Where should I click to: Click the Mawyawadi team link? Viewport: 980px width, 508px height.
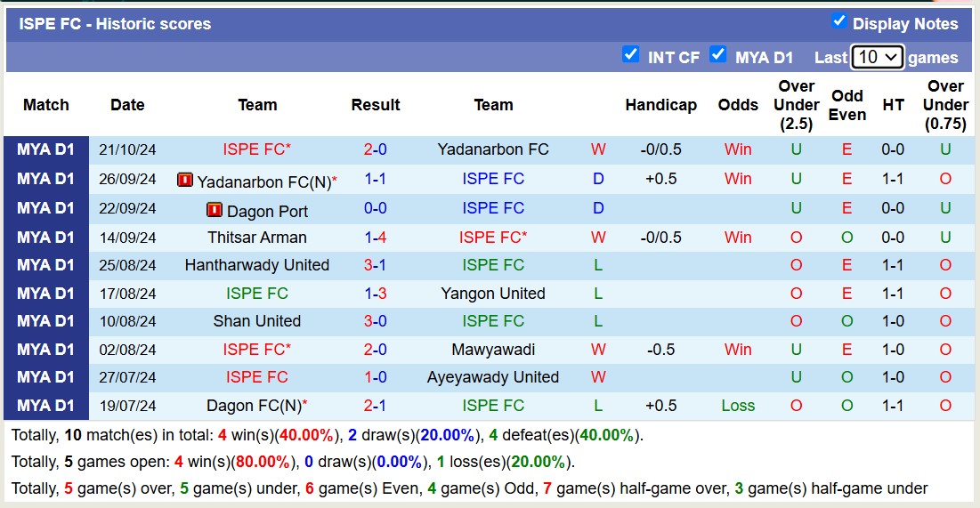coord(492,350)
